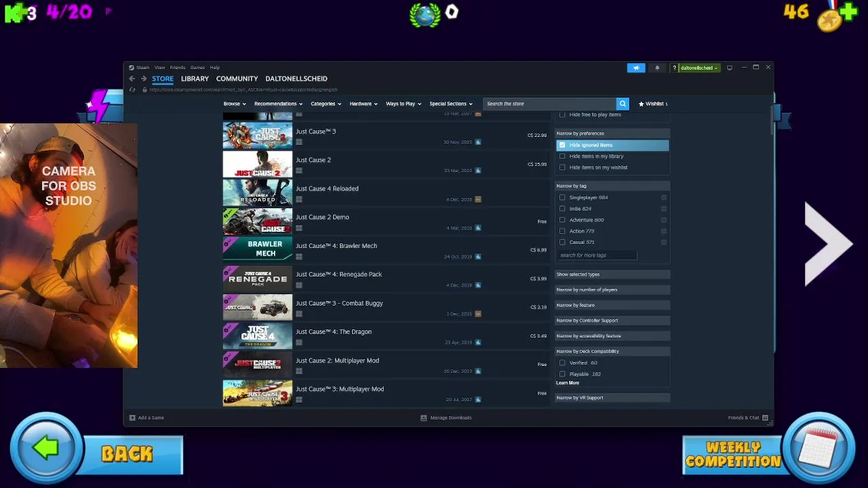
Task: Open the announcements megaphone icon
Action: [636, 68]
